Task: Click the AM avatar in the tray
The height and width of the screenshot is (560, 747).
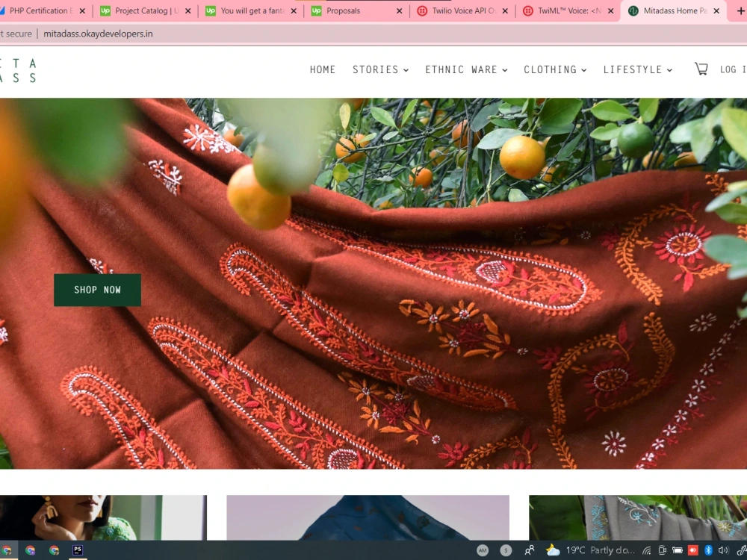Action: pyautogui.click(x=483, y=550)
